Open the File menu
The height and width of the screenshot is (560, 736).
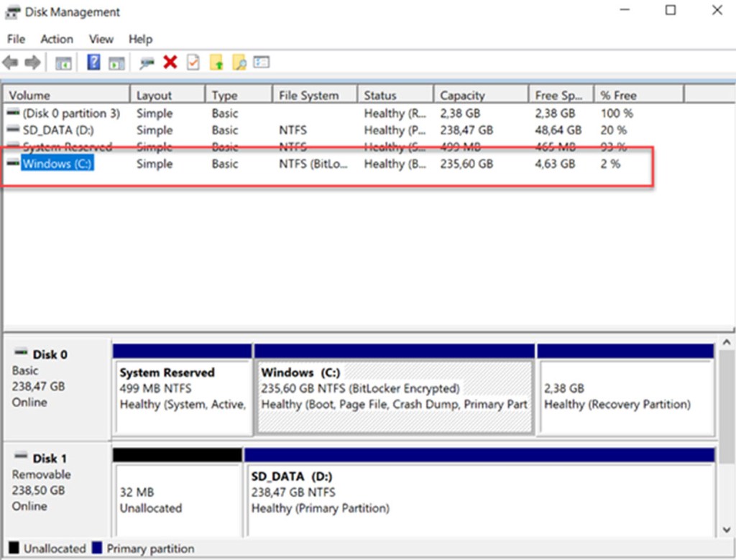[x=16, y=39]
